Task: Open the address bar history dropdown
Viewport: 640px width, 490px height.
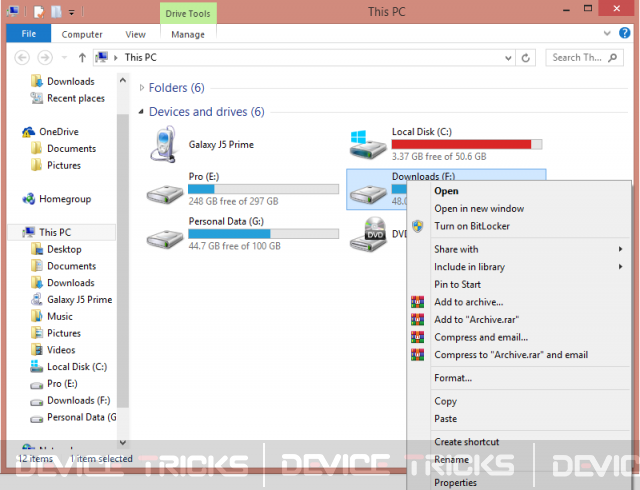Action: coord(508,58)
